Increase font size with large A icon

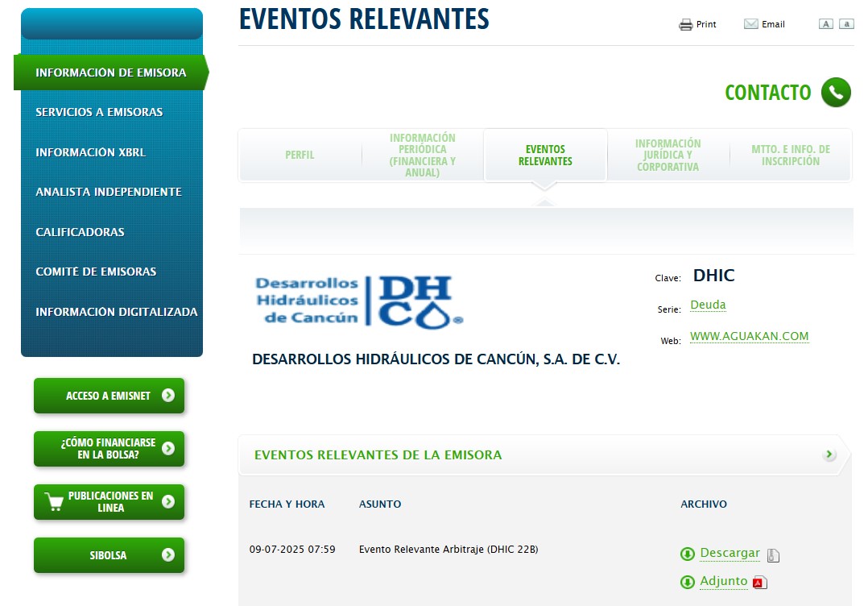[826, 24]
